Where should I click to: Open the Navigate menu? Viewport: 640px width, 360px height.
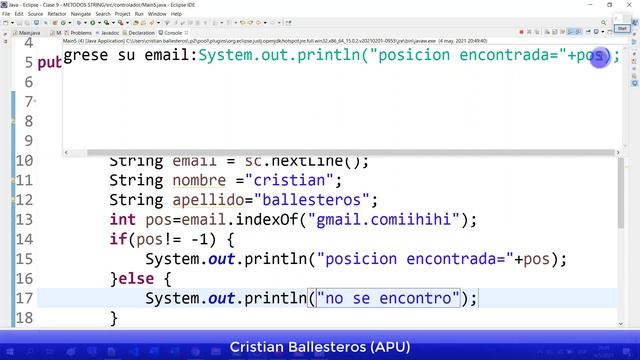click(81, 14)
